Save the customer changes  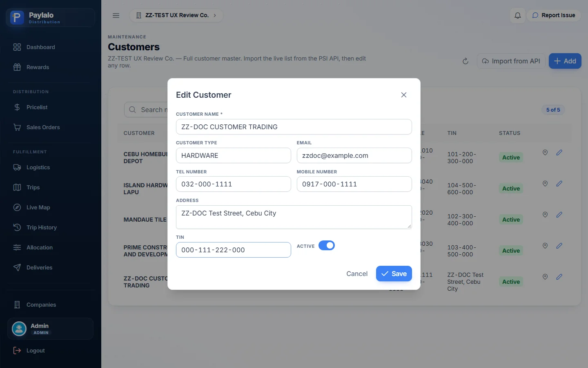click(x=394, y=274)
